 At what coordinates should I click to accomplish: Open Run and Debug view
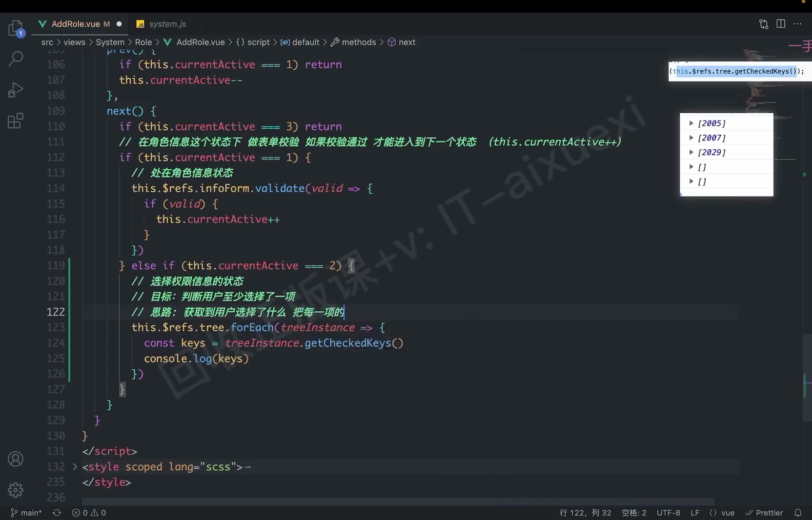point(16,90)
